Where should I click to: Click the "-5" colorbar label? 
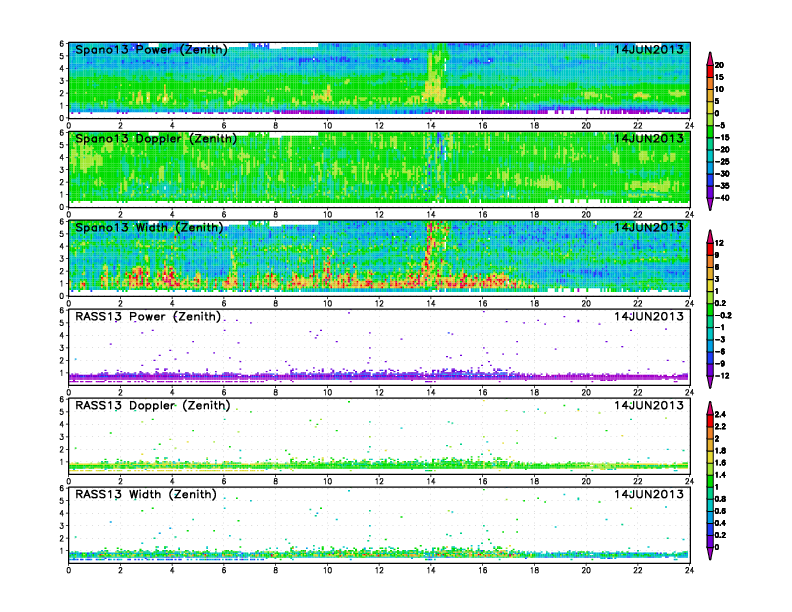point(720,126)
